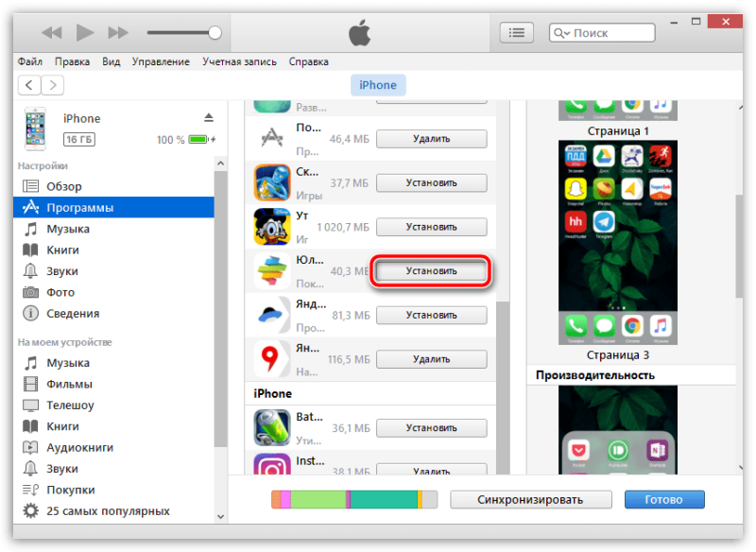This screenshot has height=552, width=756.
Task: Open the list view icon button
Action: pos(516,33)
